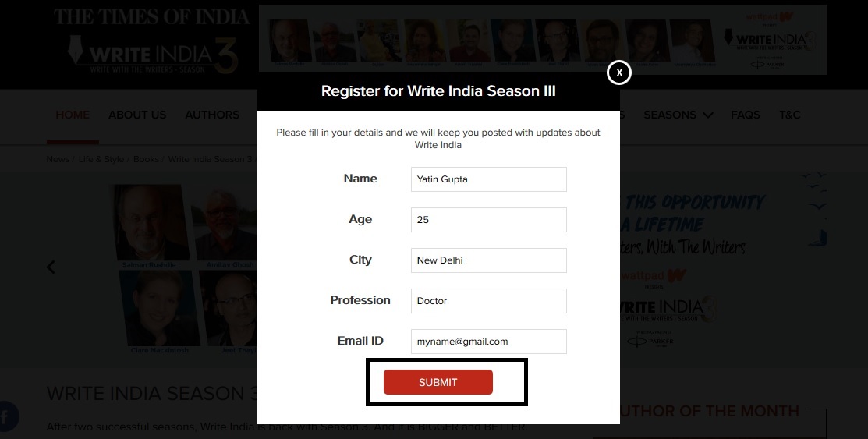Image resolution: width=868 pixels, height=439 pixels.
Task: Open the AUTHORS menu item
Action: (212, 115)
